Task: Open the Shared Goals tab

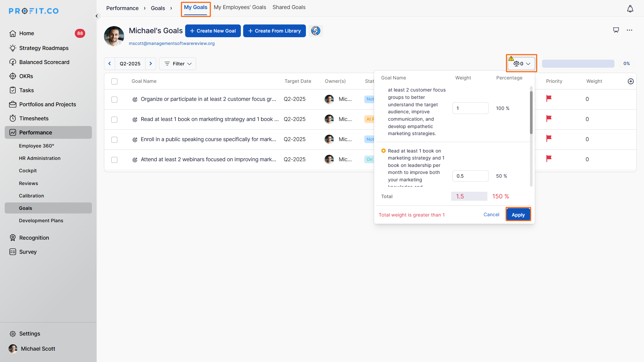Action: coord(289,7)
